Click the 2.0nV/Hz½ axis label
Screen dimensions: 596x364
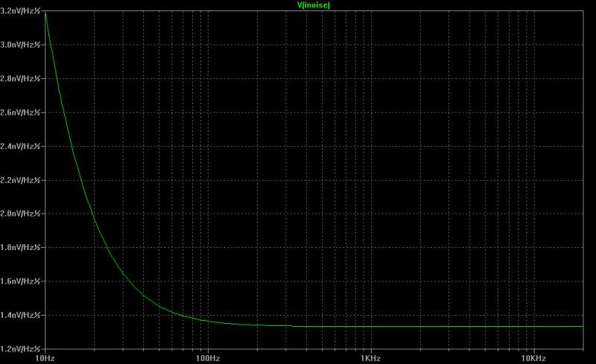(20, 214)
